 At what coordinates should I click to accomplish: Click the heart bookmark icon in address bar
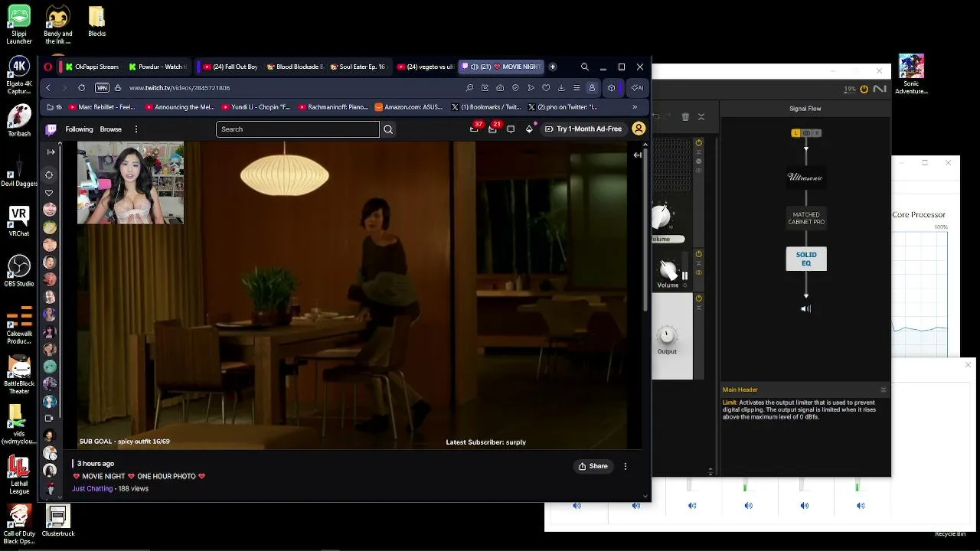546,88
